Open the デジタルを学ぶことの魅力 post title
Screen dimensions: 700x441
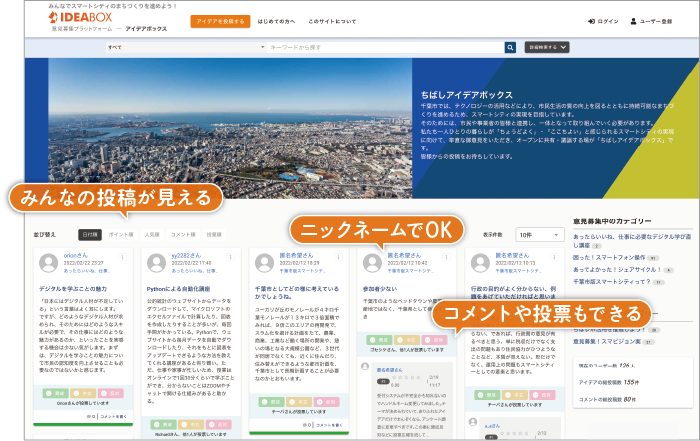click(x=80, y=289)
